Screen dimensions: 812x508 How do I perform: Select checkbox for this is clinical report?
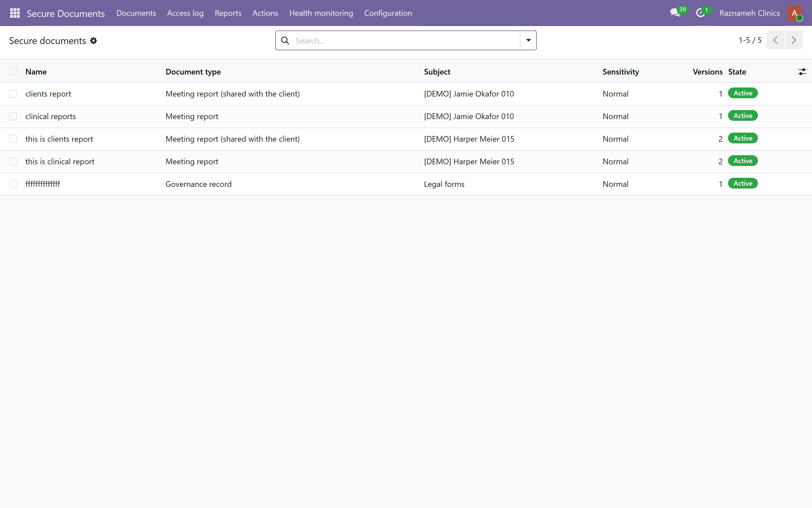(13, 162)
